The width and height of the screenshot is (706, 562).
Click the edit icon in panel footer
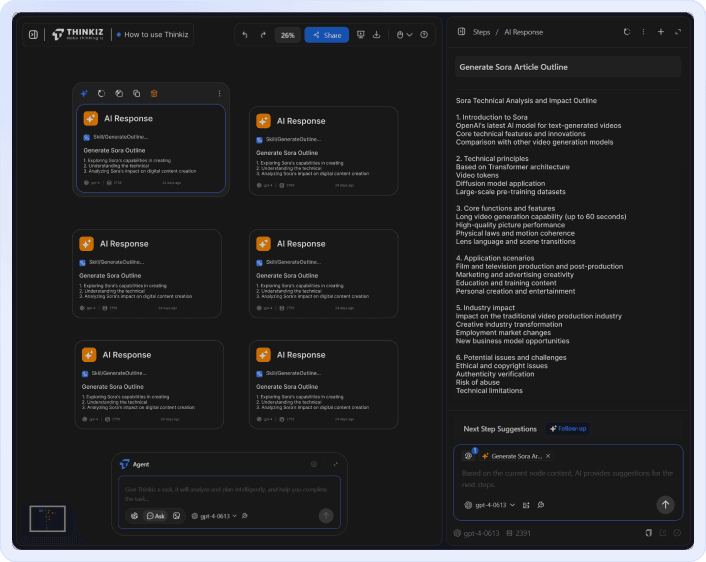(x=663, y=533)
